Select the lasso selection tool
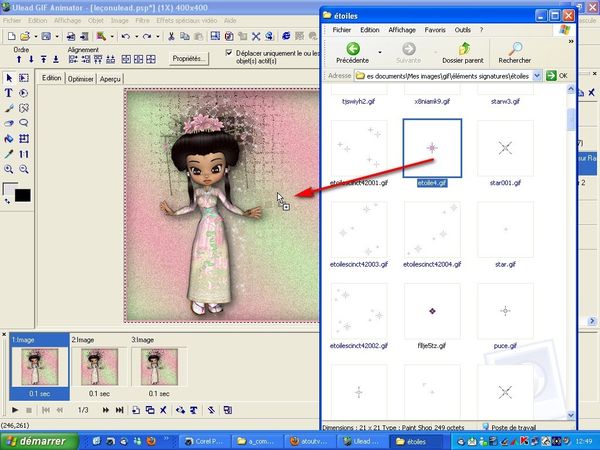This screenshot has width=600, height=450. 24,123
